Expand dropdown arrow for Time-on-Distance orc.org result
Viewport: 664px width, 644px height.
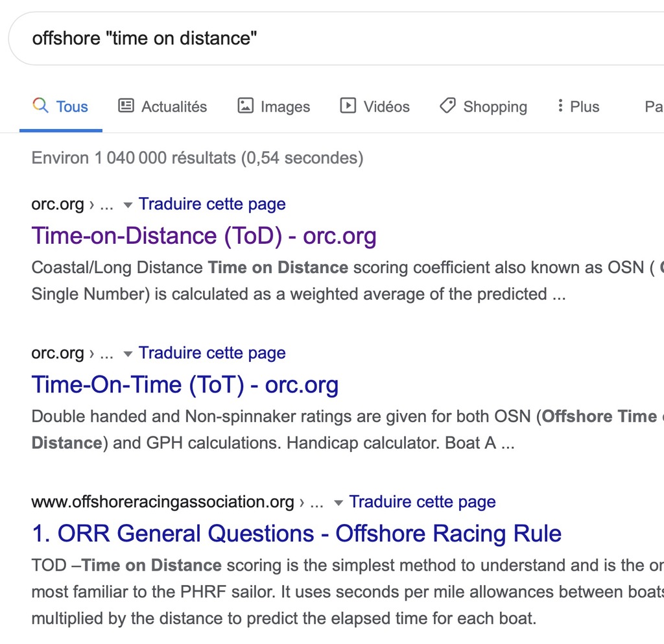128,206
